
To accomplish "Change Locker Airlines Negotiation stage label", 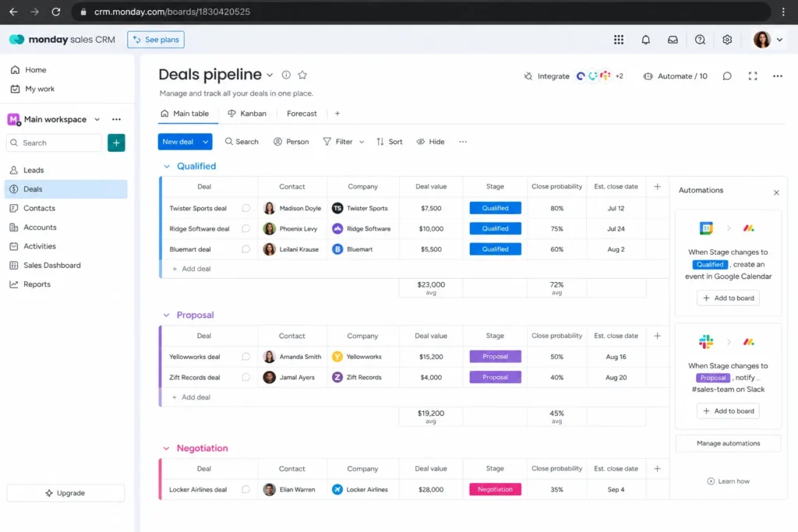I will click(495, 489).
